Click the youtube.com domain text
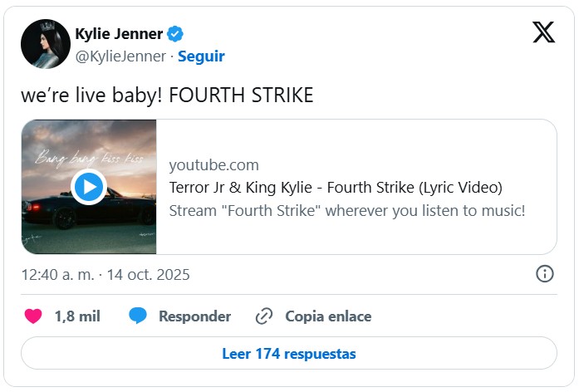This screenshot has height=392, width=579. tap(213, 164)
